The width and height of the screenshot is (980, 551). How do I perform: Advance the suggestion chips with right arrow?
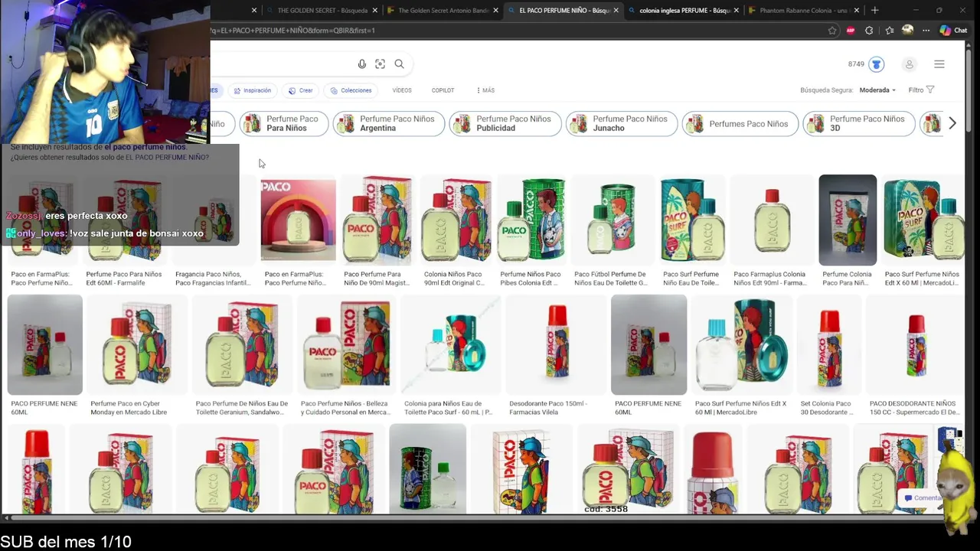pyautogui.click(x=952, y=123)
